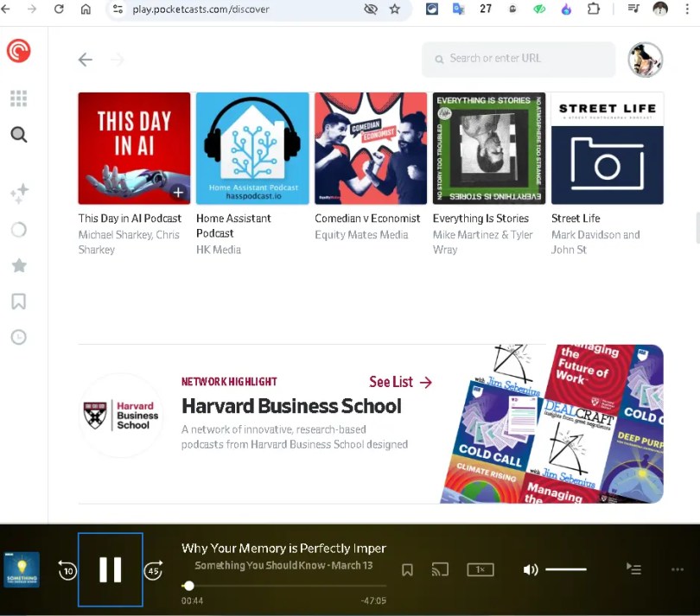This screenshot has width=700, height=616.
Task: Click the page scrollbar on right edge
Action: 697,228
